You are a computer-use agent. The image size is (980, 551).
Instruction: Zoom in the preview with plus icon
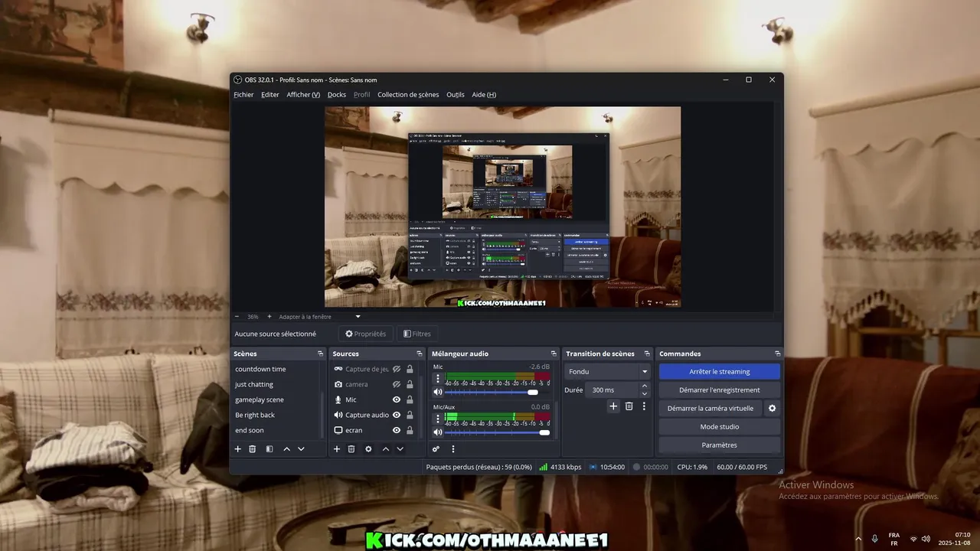pos(269,316)
